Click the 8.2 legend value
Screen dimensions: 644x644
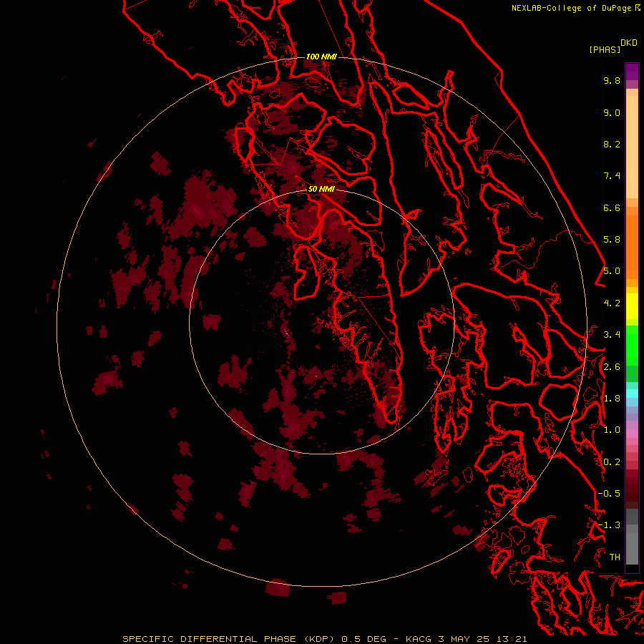pyautogui.click(x=612, y=144)
